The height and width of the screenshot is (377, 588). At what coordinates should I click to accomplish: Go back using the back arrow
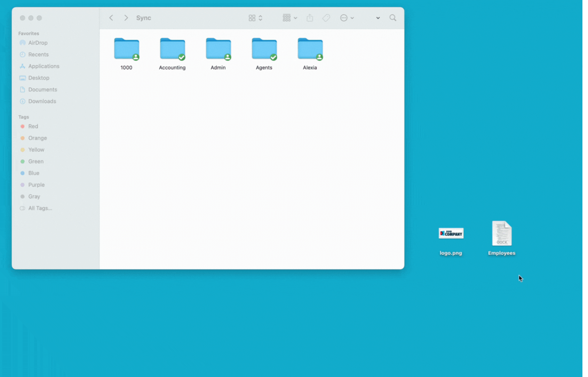111,18
